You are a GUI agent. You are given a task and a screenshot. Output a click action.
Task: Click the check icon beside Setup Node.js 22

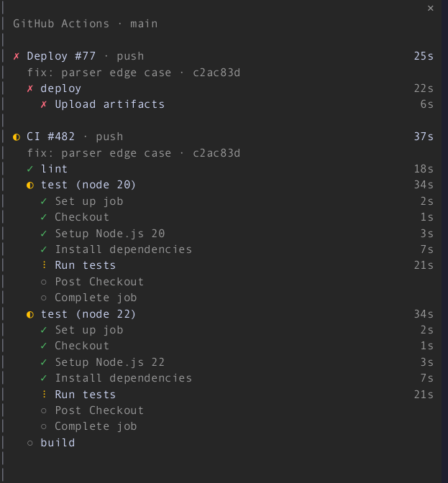(44, 362)
